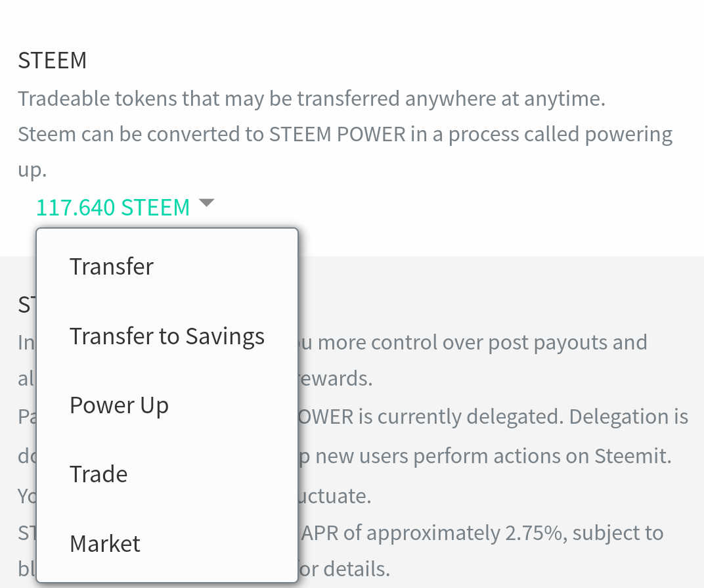Click the 'up.' text above the balance

click(x=32, y=170)
